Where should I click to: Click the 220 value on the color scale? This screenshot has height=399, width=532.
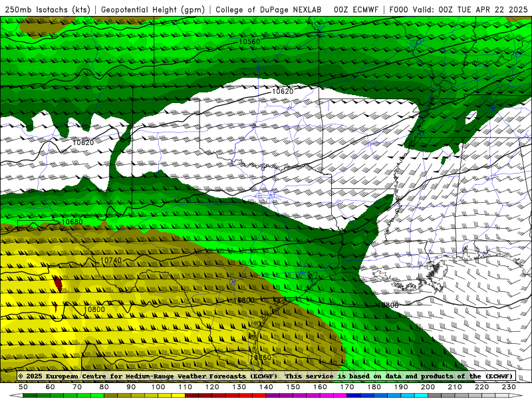click(x=481, y=387)
